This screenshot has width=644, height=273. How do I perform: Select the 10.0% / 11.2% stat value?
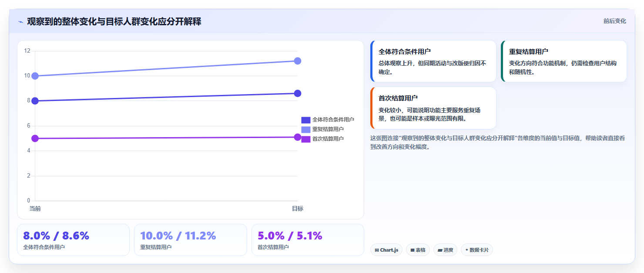(x=178, y=236)
